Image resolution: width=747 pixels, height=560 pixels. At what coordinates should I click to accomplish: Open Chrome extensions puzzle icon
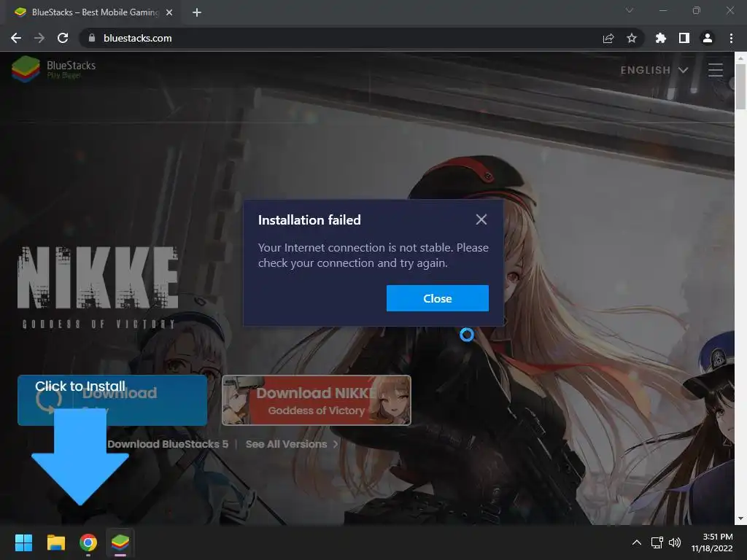point(660,38)
